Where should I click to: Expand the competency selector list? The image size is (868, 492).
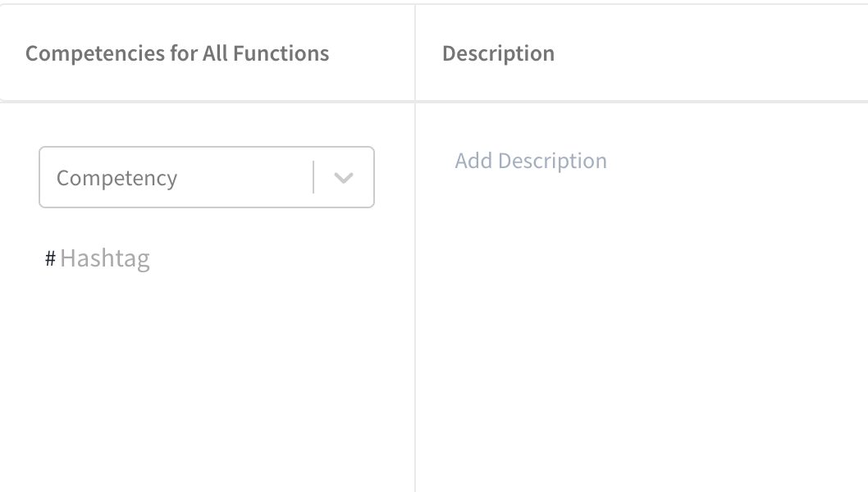[344, 178]
